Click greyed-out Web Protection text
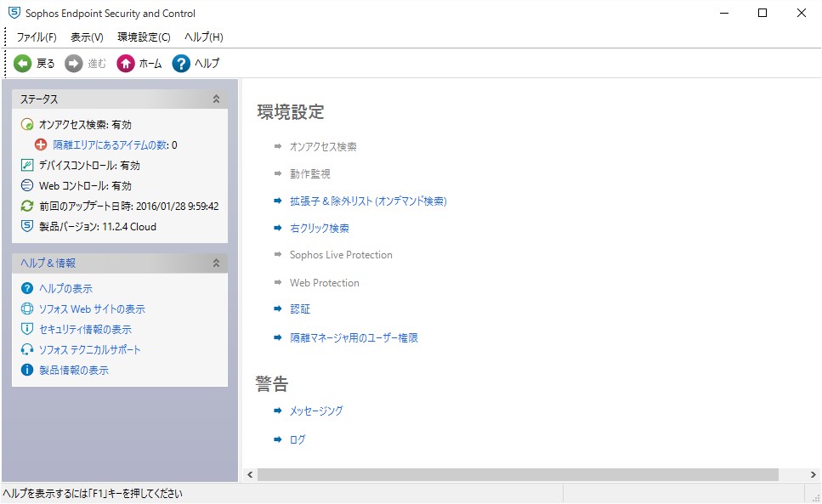 pyautogui.click(x=325, y=283)
